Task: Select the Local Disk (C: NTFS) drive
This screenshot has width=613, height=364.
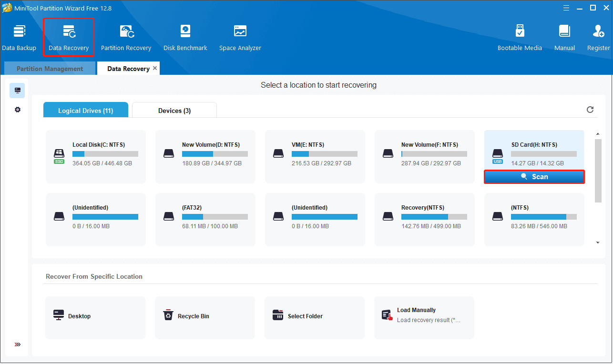Action: point(96,157)
